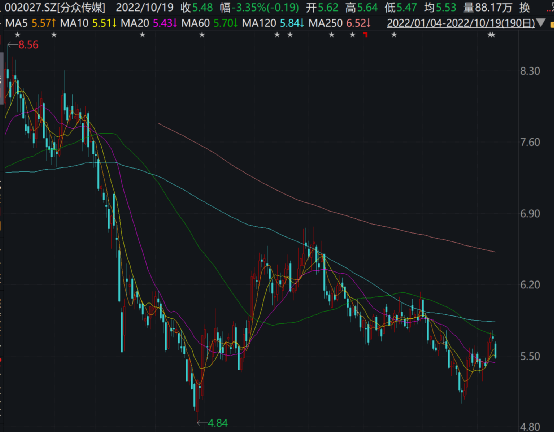Click the 换 turnover label in header

point(525,7)
